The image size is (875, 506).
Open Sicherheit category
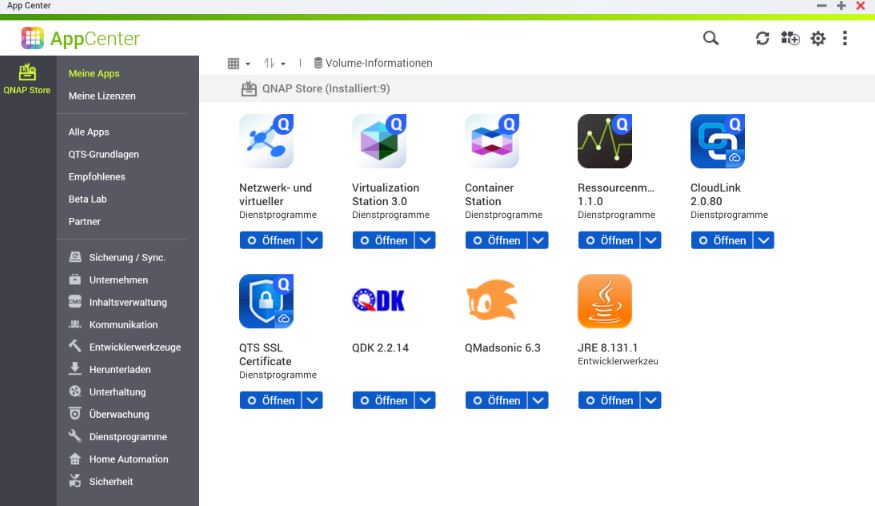point(111,481)
